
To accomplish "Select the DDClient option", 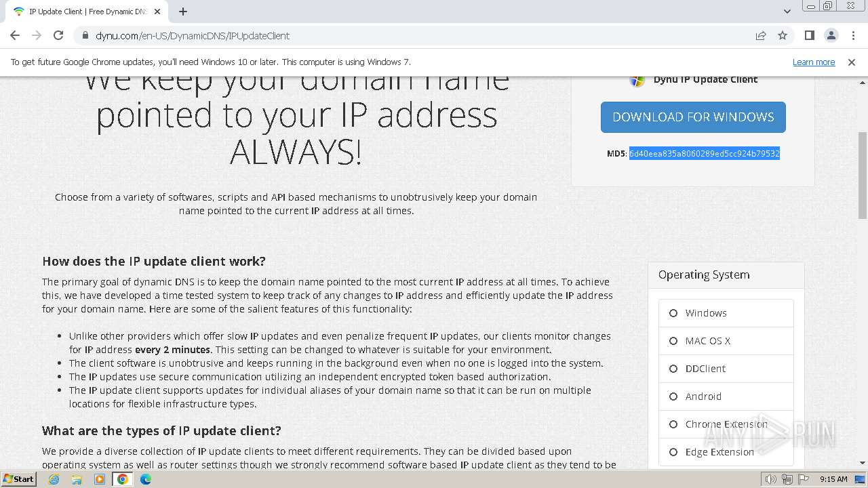I will [x=726, y=369].
